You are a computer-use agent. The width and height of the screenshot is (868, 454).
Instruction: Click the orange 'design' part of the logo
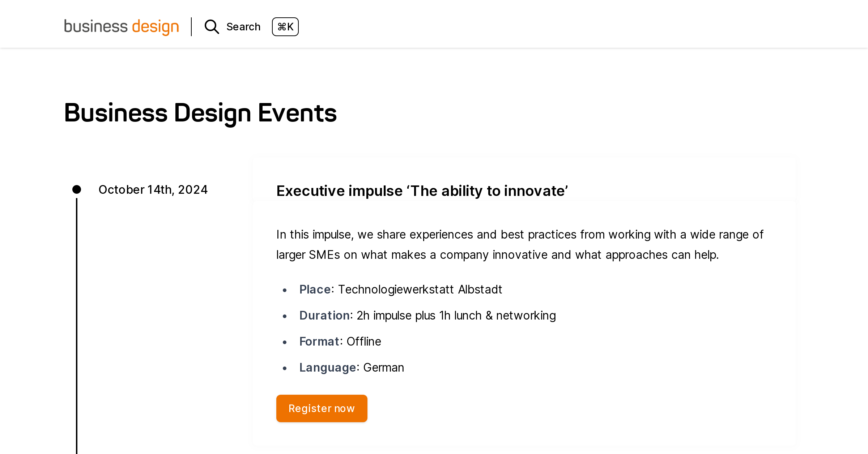tap(156, 26)
